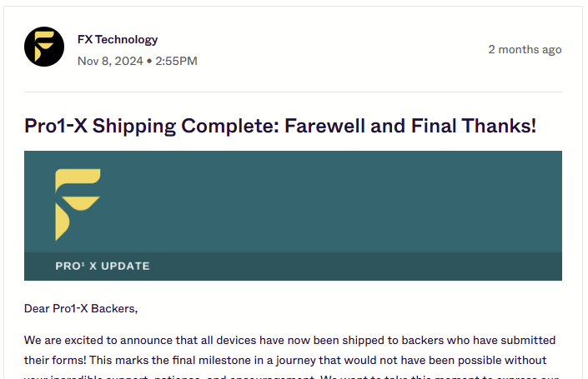Click the FX Technology round avatar logo
This screenshot has height=379, width=588.
(44, 47)
